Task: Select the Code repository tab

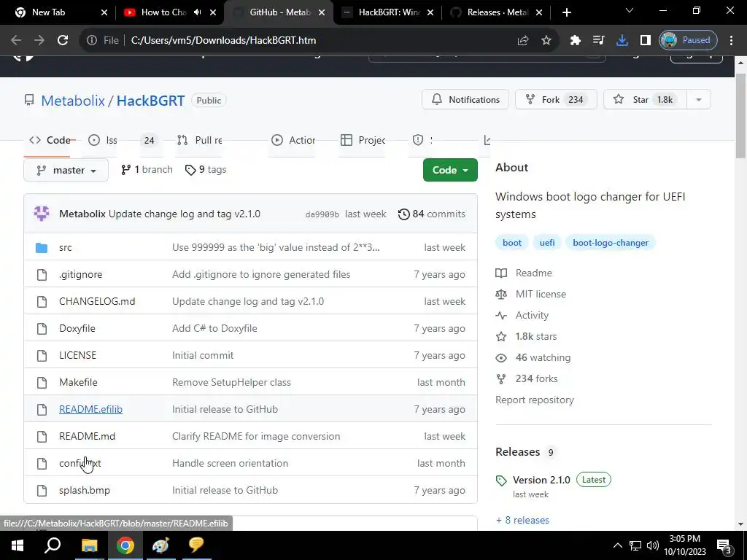Action: point(50,140)
